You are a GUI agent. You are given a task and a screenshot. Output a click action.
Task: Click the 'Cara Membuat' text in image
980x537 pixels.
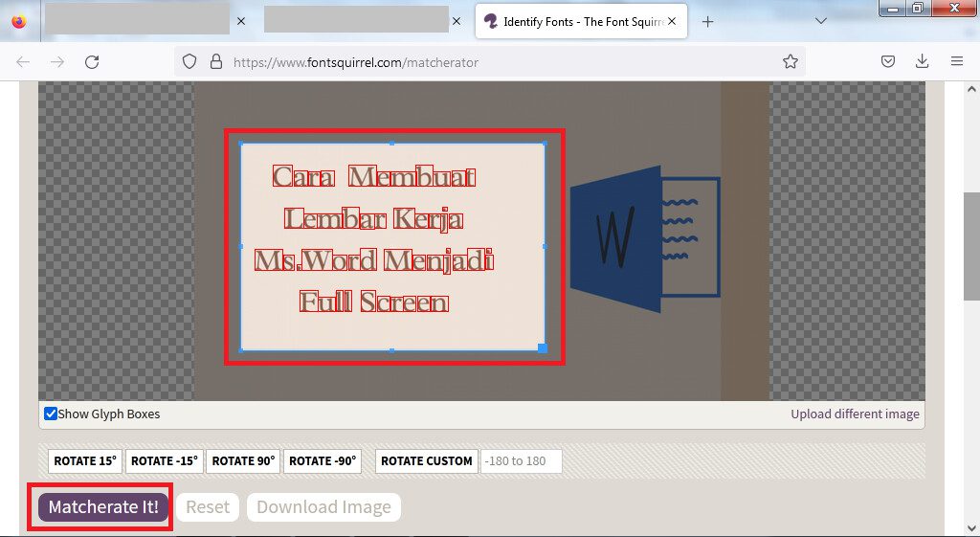pyautogui.click(x=374, y=177)
